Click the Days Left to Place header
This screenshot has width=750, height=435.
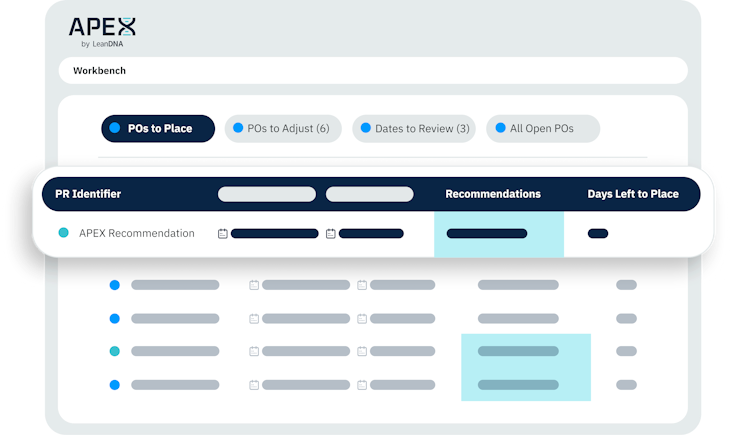click(633, 194)
